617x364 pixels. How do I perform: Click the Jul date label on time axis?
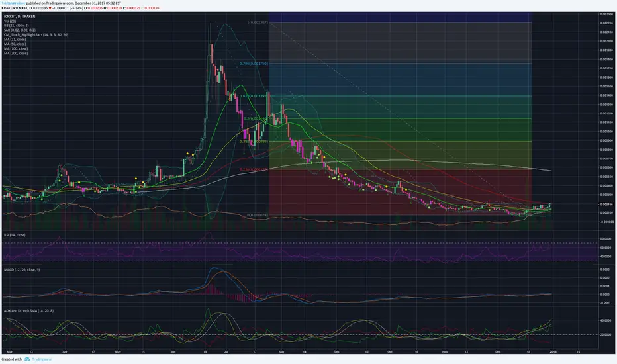[x=226, y=352]
